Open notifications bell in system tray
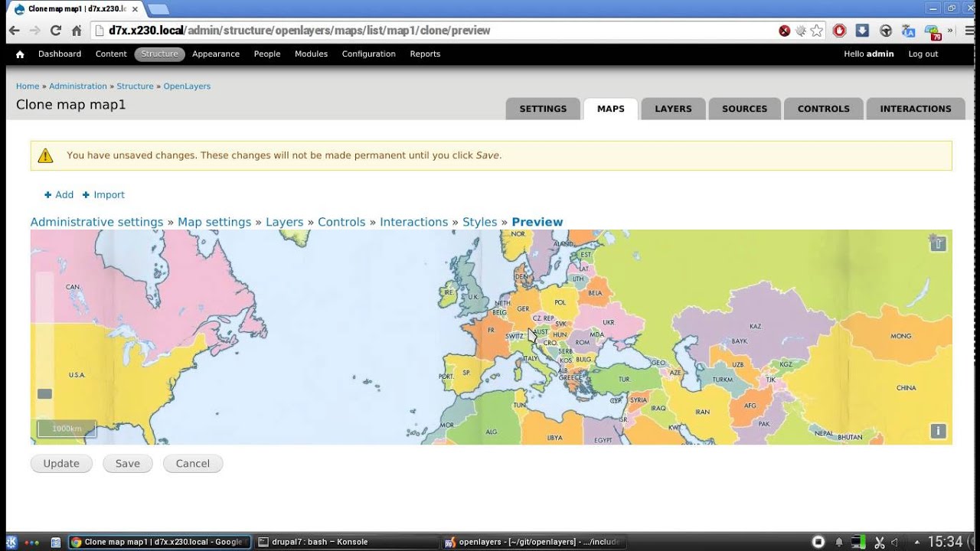Image resolution: width=980 pixels, height=551 pixels. coord(839,542)
